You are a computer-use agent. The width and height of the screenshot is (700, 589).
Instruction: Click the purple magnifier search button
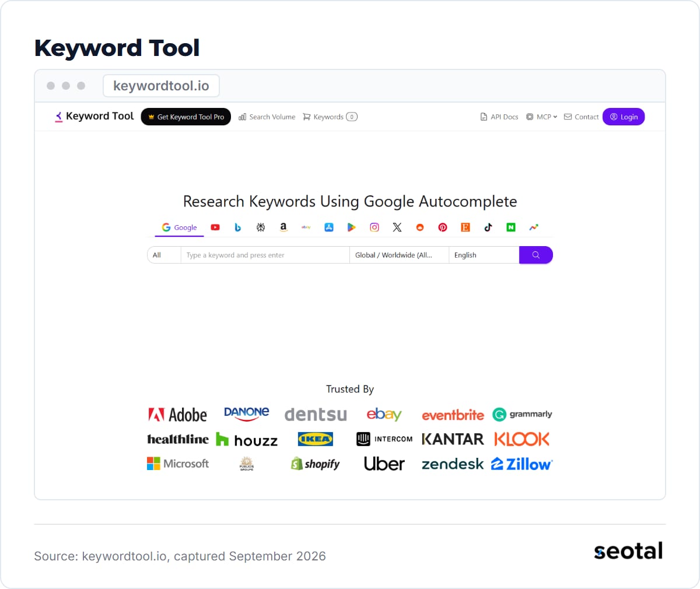(536, 255)
